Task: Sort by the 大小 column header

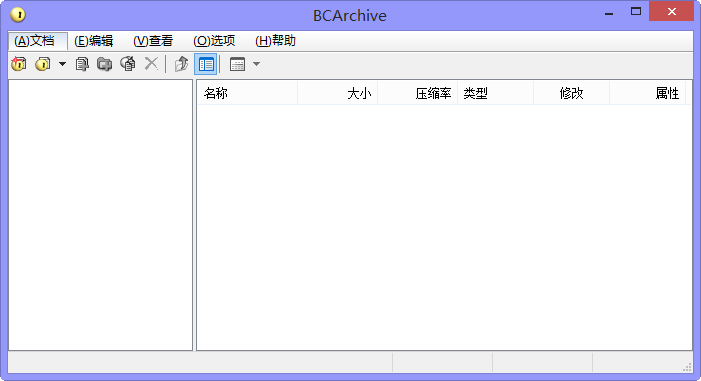Action: (338, 93)
